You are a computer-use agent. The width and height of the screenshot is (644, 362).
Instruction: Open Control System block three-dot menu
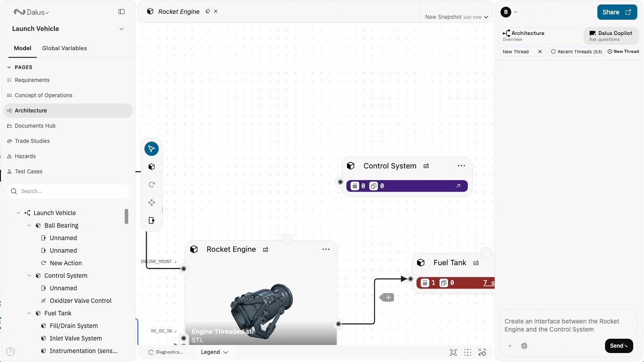461,166
